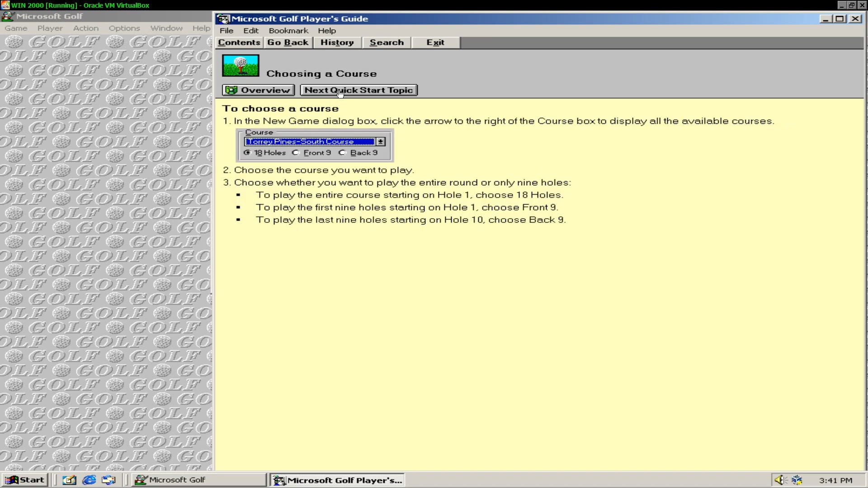Click the Show Desktop Quick Launch icon

click(x=69, y=480)
